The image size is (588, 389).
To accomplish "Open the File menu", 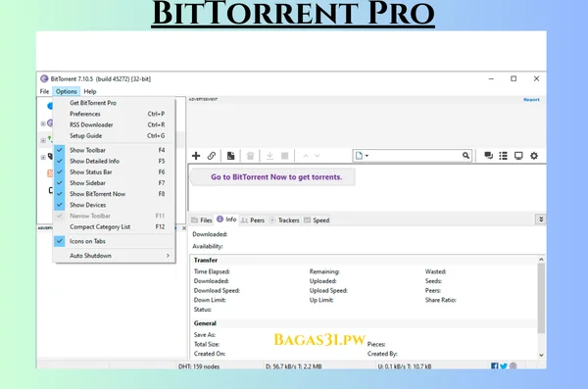I will (x=44, y=91).
